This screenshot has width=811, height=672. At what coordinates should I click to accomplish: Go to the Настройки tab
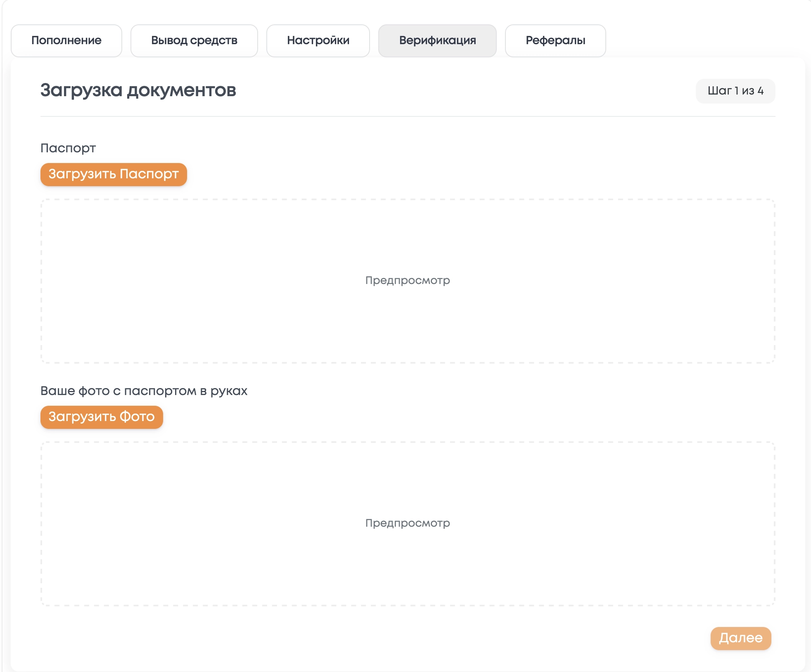(318, 40)
